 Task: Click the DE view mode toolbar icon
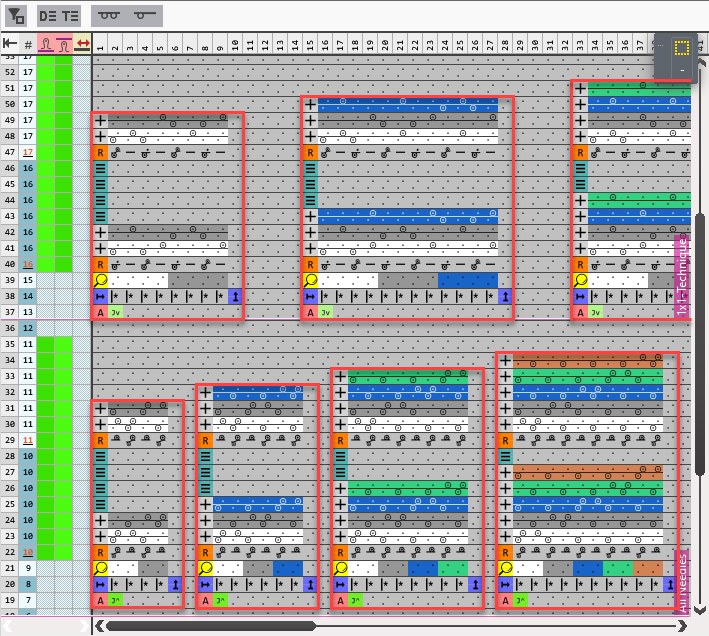47,15
